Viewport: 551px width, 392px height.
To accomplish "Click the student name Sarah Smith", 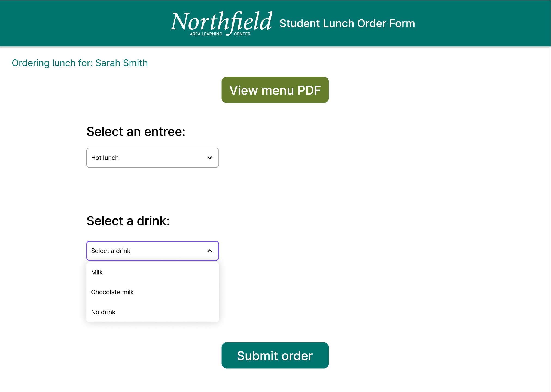I will 121,63.
